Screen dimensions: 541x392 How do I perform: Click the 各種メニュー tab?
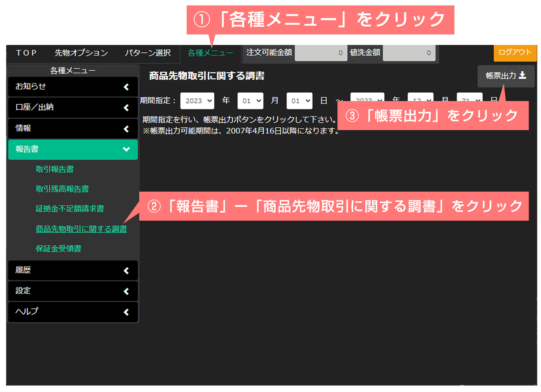coord(210,53)
